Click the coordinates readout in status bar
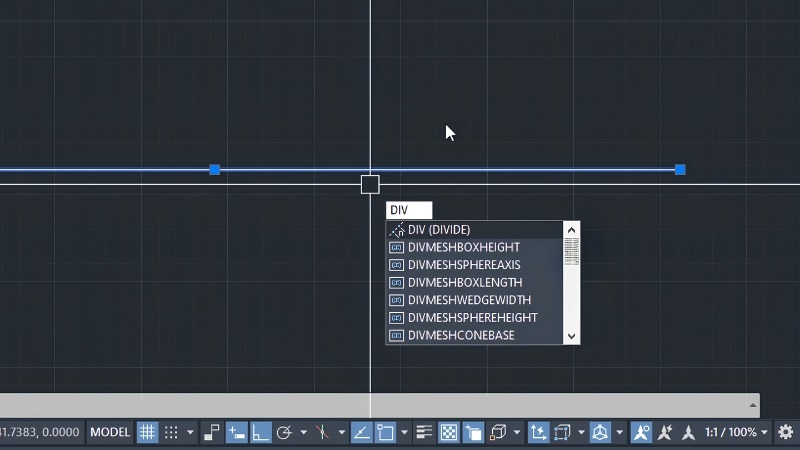This screenshot has width=800, height=450. pyautogui.click(x=40, y=433)
